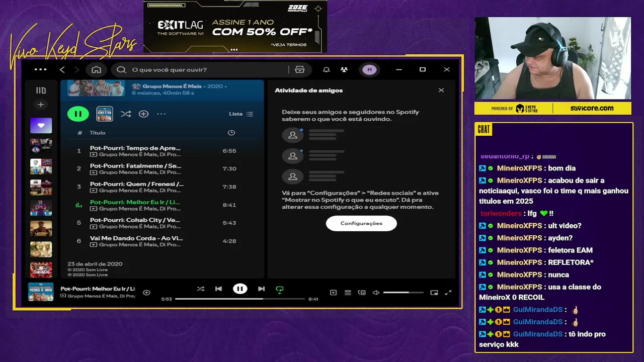Close the "Atividade de amigos" panel
This screenshot has width=644, height=362.
(441, 90)
